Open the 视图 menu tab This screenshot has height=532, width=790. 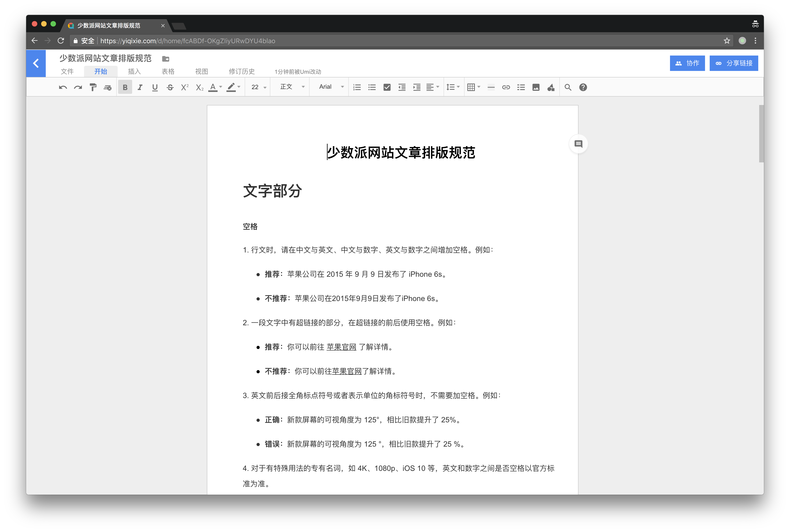coord(201,71)
